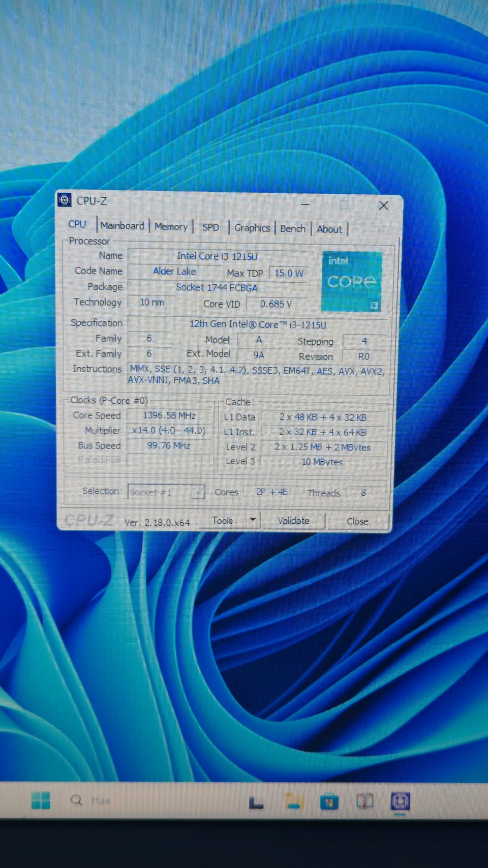Click the taskbar icon left of CPU-Z
This screenshot has width=488, height=868.
[364, 801]
